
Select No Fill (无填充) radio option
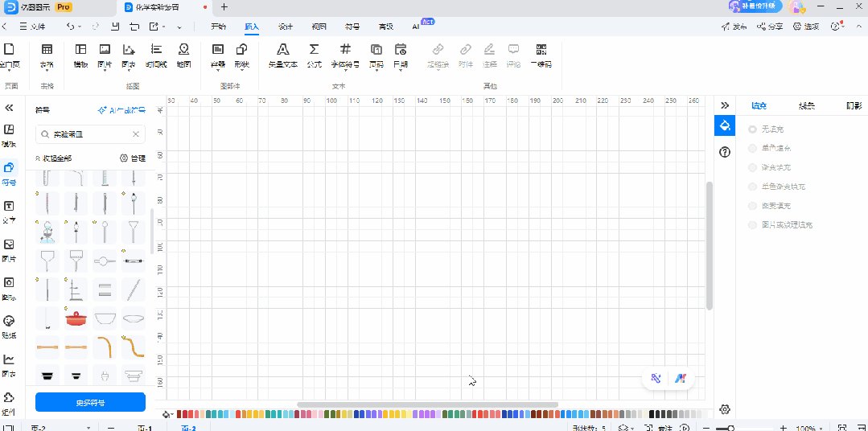pyautogui.click(x=752, y=129)
